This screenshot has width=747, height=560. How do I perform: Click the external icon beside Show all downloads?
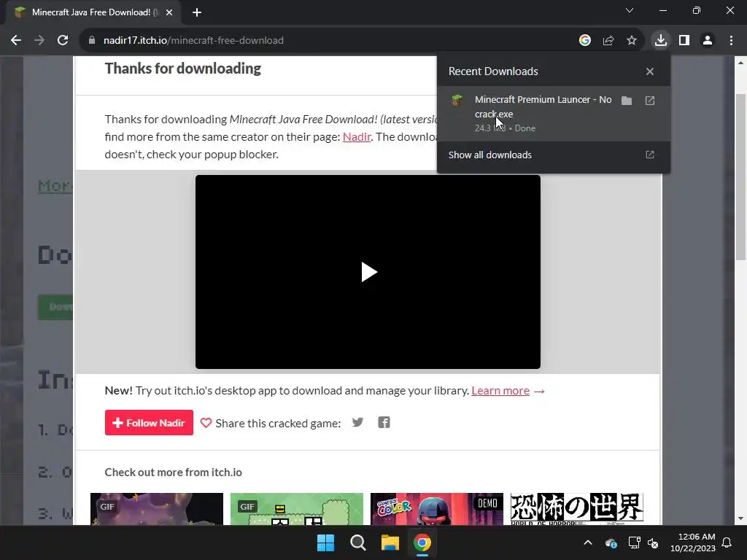click(650, 155)
